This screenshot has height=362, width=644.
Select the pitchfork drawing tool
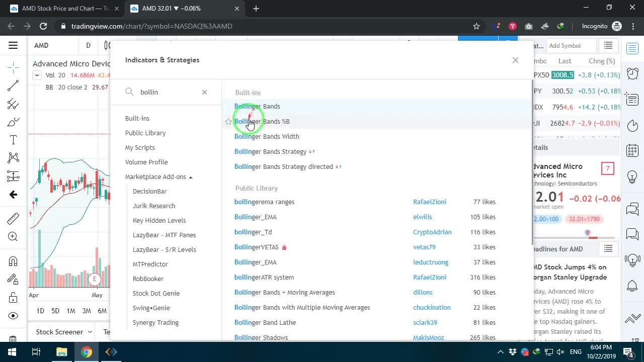[x=13, y=104]
